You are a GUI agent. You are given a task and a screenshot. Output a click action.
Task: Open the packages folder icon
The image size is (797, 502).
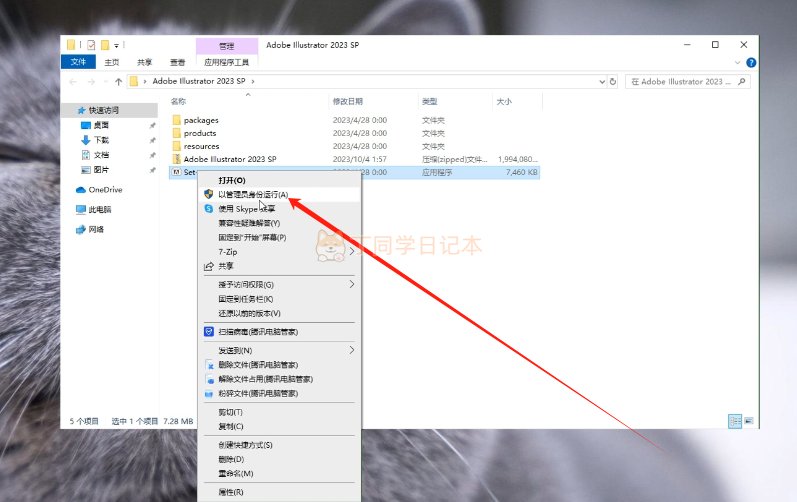coord(176,120)
